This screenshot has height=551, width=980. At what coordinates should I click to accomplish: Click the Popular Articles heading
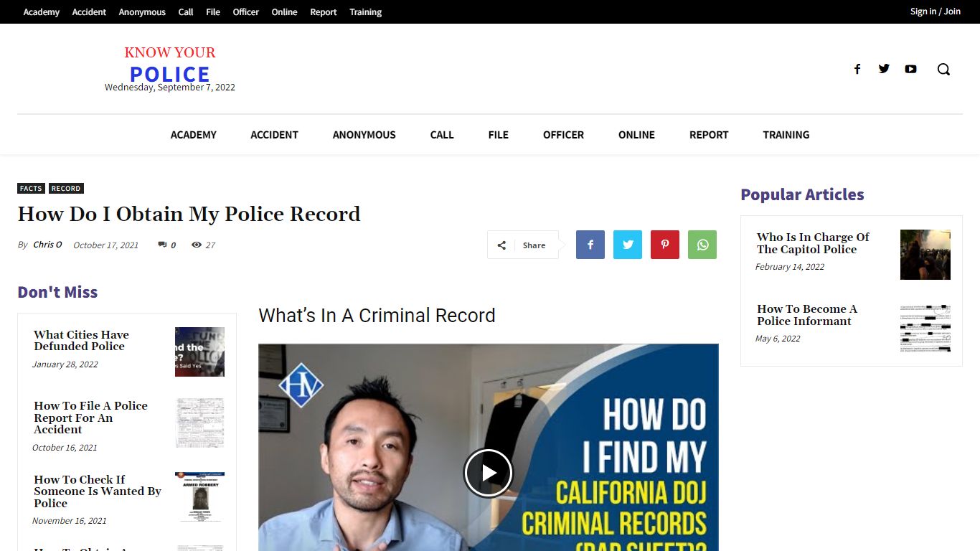point(802,194)
